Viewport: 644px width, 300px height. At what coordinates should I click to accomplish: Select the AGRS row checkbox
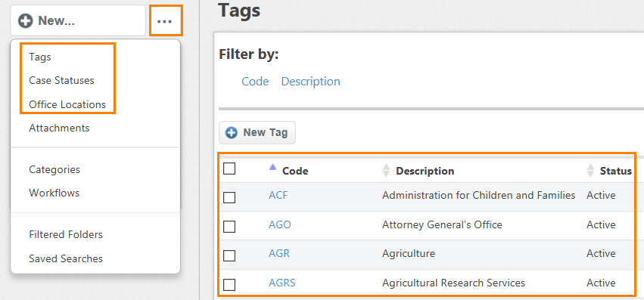(229, 285)
